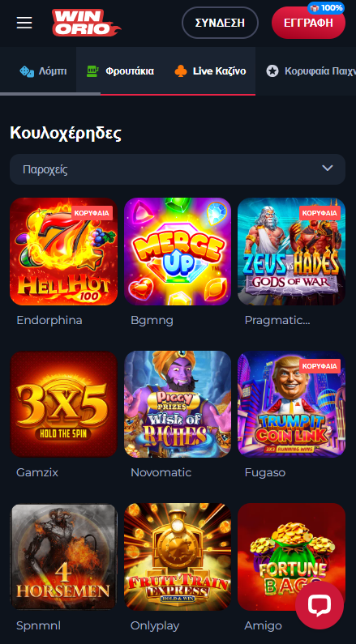
Task: Open the Fruit Train Express game
Action: pyautogui.click(x=178, y=557)
